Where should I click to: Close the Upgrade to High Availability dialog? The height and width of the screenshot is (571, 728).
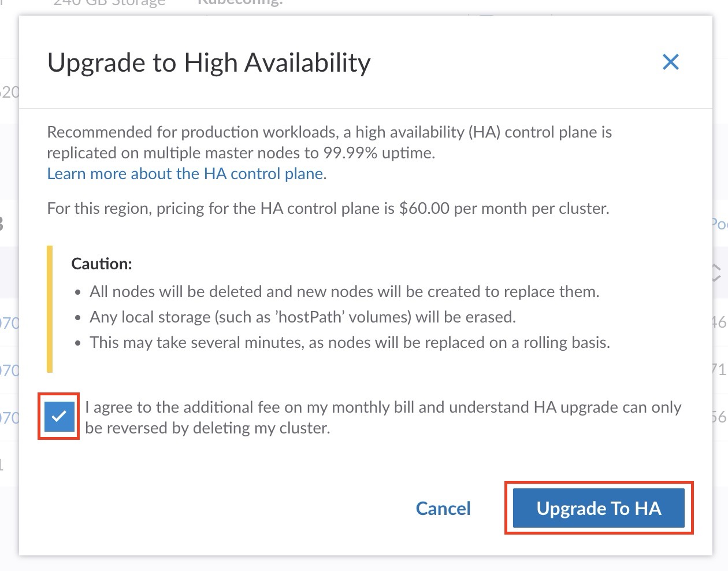670,62
